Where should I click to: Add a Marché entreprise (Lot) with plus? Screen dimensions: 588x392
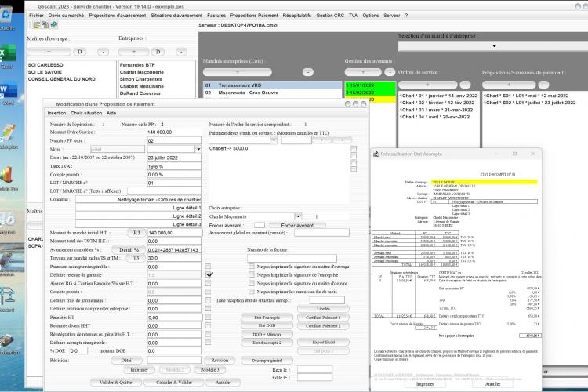pos(237,72)
